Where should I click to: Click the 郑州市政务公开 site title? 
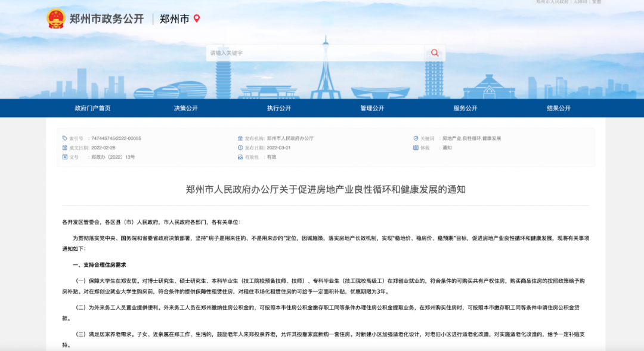tap(107, 19)
